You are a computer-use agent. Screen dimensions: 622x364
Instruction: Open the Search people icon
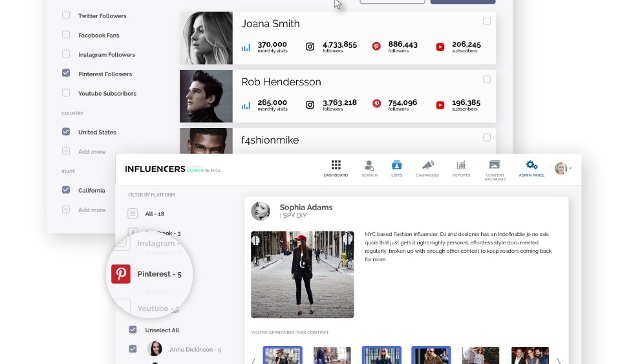point(369,166)
